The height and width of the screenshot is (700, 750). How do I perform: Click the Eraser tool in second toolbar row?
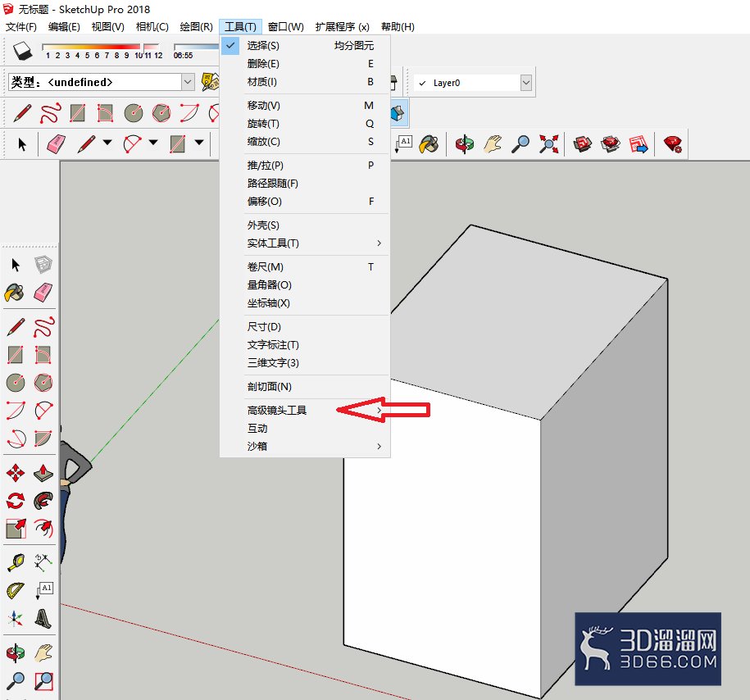tap(56, 143)
